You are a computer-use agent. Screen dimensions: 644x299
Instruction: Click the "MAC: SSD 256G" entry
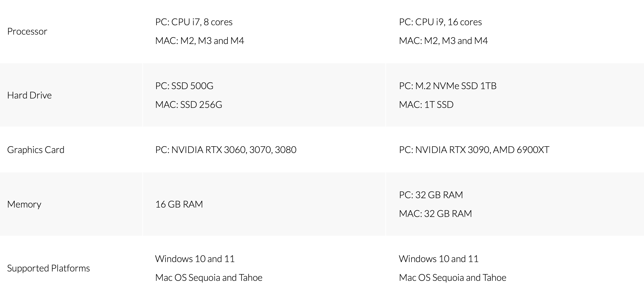[x=189, y=105]
